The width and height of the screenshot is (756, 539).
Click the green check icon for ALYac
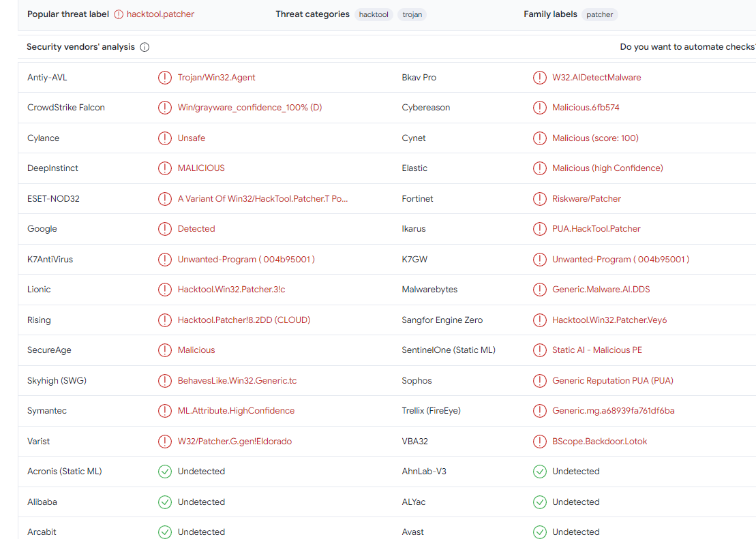point(539,502)
